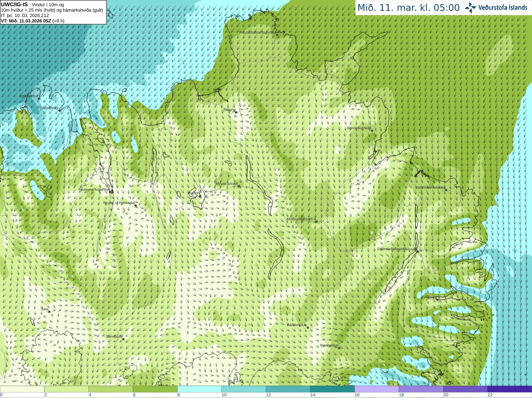Click the Sáta station marker
Image resolution: width=532 pixels, height=398 pixels.
[x=50, y=312]
